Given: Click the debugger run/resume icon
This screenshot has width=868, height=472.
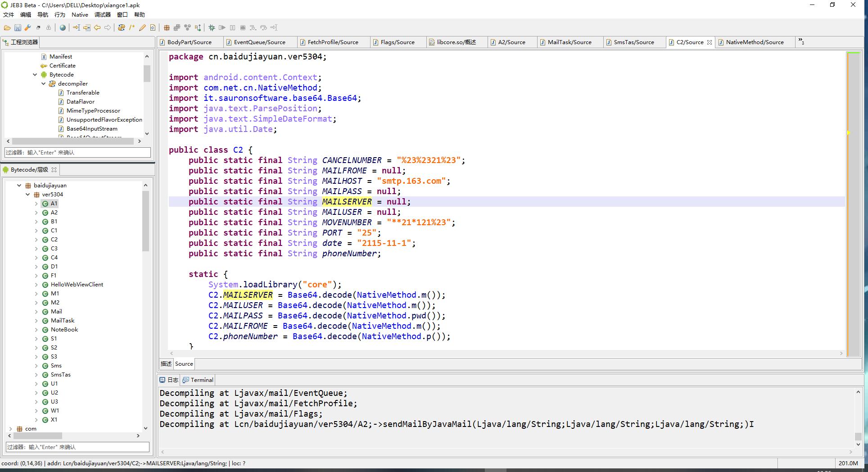Looking at the screenshot, I should click(x=222, y=28).
